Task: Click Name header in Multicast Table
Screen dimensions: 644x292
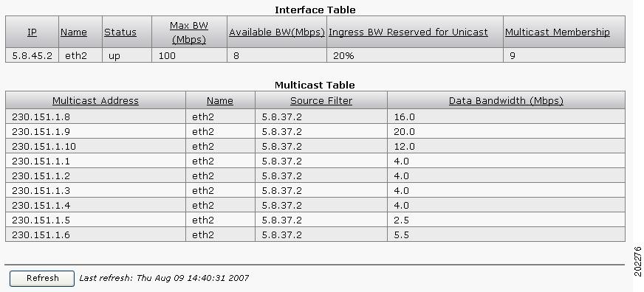Action: (x=220, y=100)
